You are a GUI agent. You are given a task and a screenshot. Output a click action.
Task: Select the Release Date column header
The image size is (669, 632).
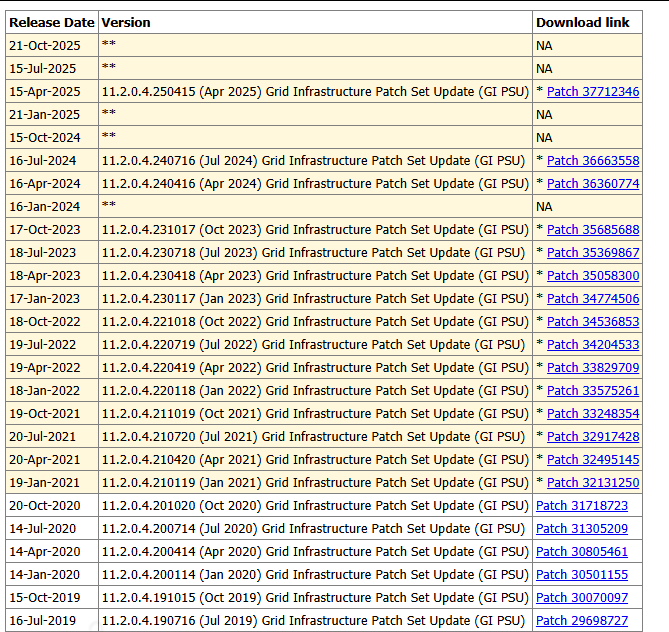click(x=52, y=22)
